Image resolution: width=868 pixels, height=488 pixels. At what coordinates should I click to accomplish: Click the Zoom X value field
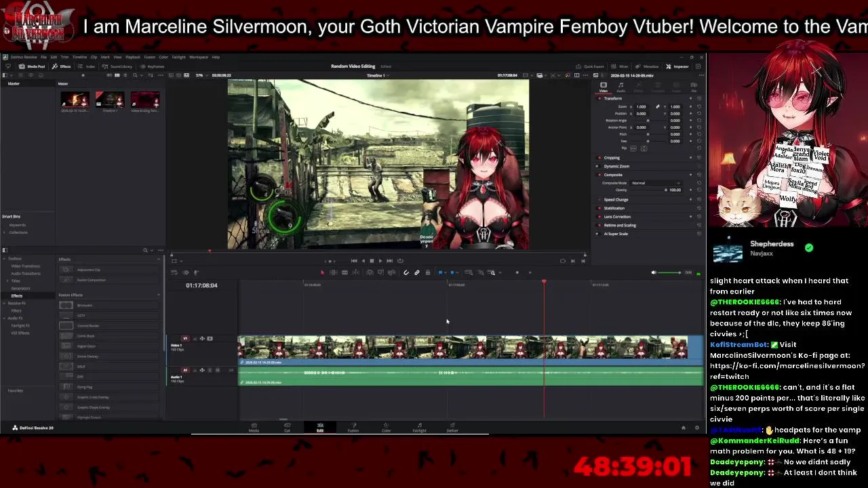click(x=642, y=106)
